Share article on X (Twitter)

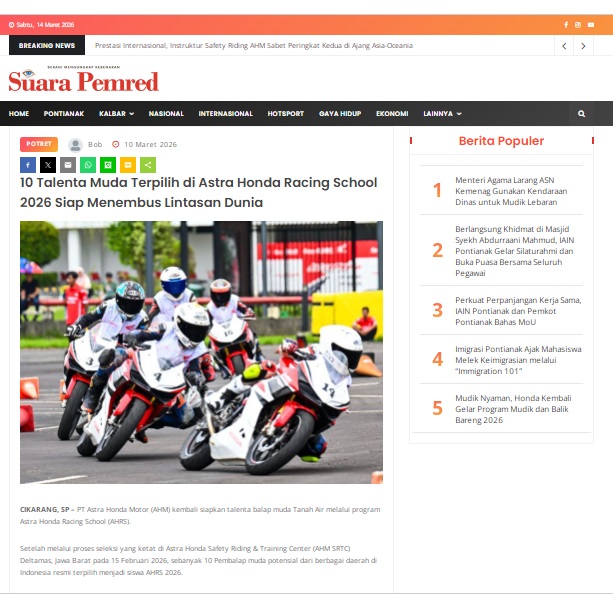(x=48, y=165)
